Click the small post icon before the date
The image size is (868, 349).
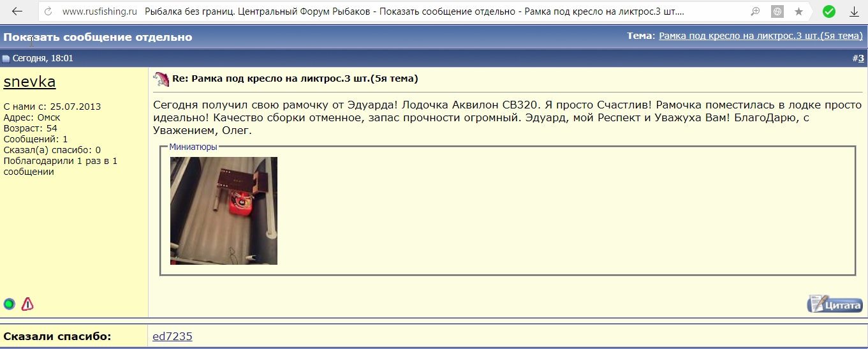pyautogui.click(x=6, y=59)
